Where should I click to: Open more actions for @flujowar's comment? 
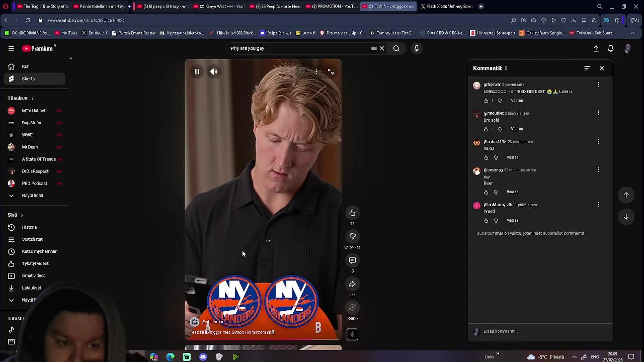click(x=598, y=85)
